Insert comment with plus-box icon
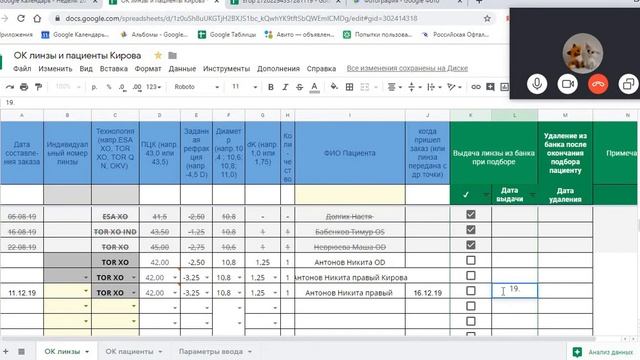 490,87
